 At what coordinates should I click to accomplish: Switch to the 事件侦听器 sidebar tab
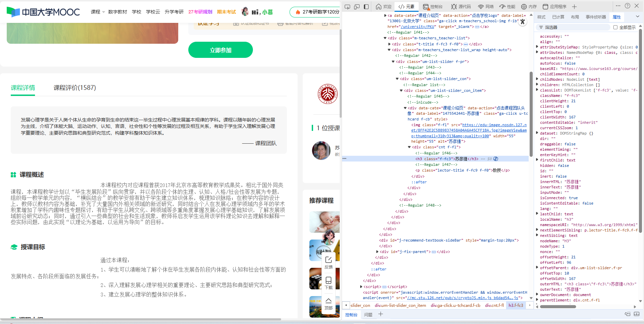tap(596, 17)
